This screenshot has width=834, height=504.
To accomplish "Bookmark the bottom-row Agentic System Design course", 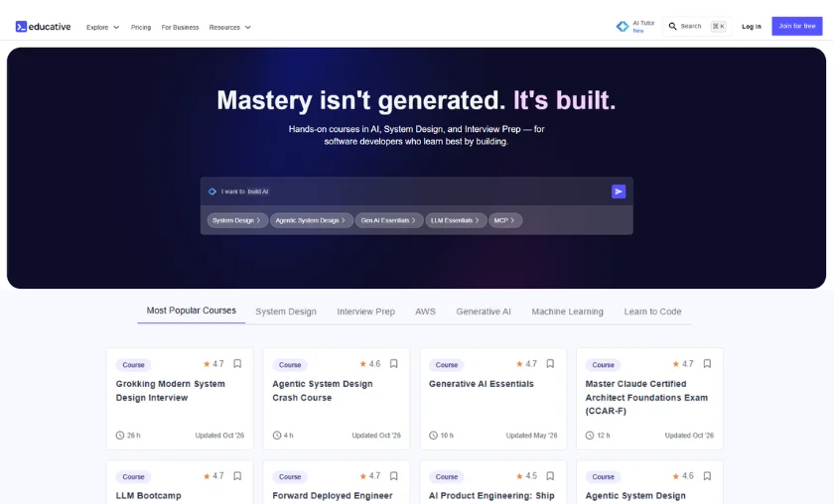I will [x=707, y=476].
